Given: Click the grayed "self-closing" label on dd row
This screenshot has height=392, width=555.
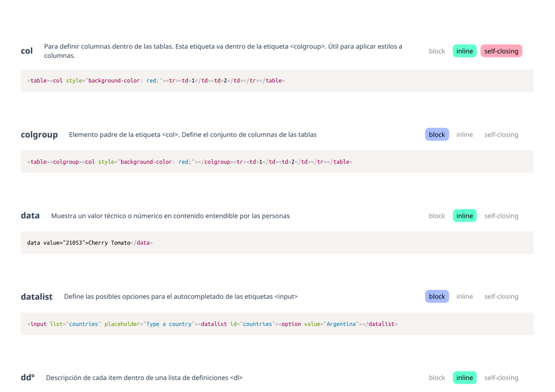Looking at the screenshot, I should [501, 377].
